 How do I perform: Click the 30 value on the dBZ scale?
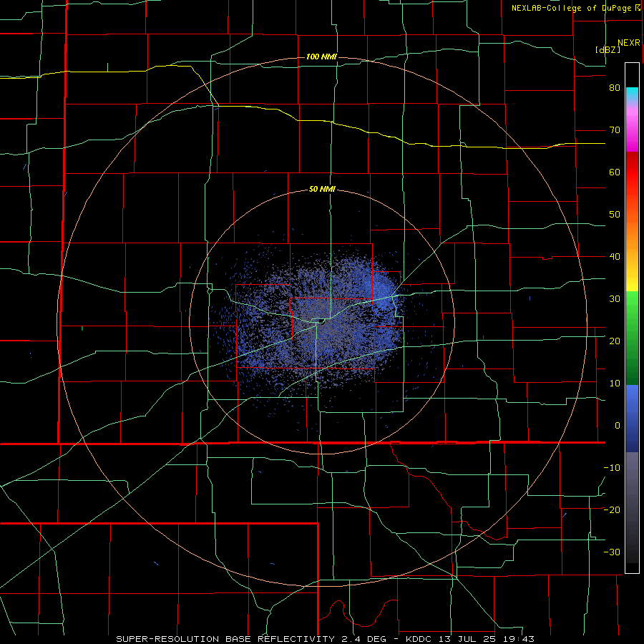615,299
